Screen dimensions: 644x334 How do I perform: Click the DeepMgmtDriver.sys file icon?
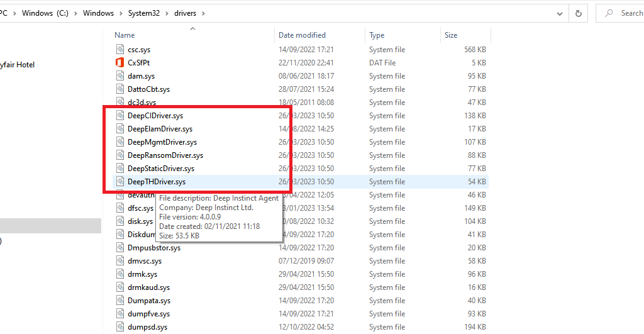(x=120, y=142)
